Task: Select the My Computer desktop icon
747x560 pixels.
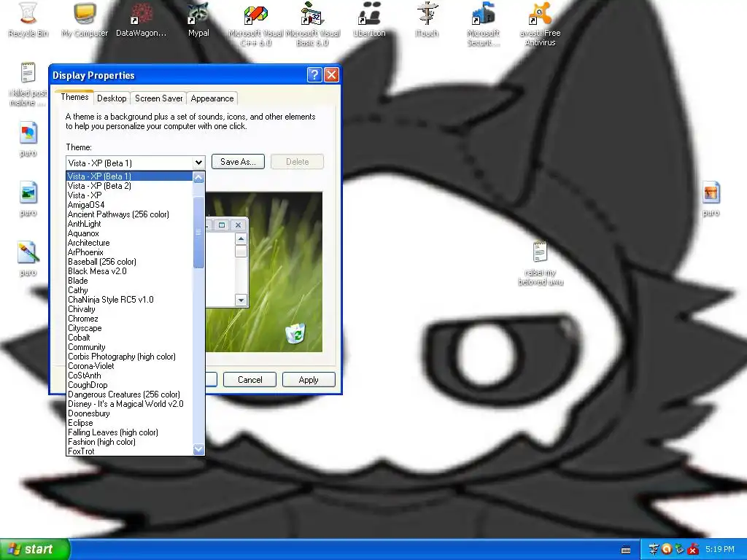Action: tap(85, 13)
